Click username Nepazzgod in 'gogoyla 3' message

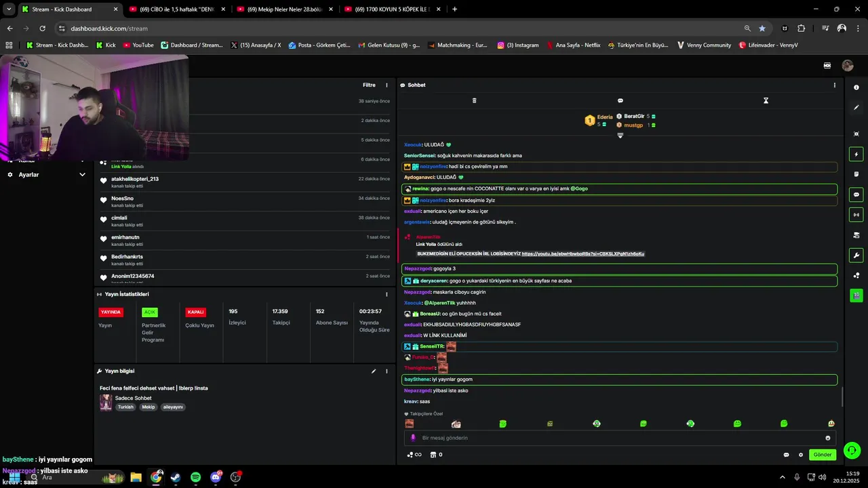(417, 268)
